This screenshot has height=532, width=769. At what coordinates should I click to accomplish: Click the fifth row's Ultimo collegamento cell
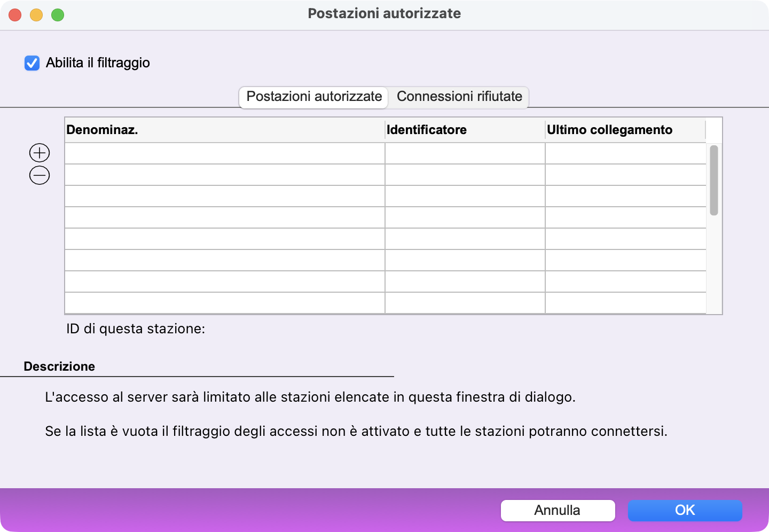pos(625,239)
